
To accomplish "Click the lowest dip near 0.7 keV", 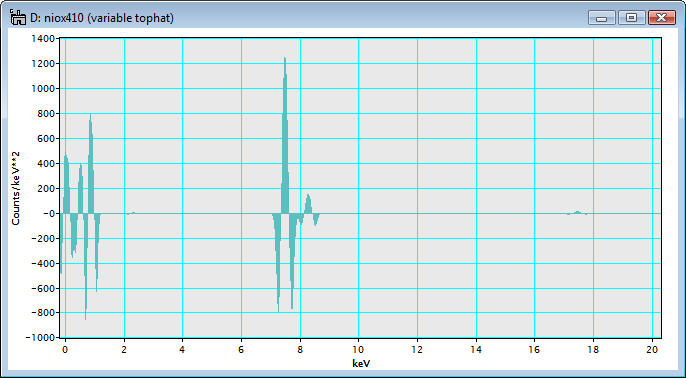I will coord(85,266).
